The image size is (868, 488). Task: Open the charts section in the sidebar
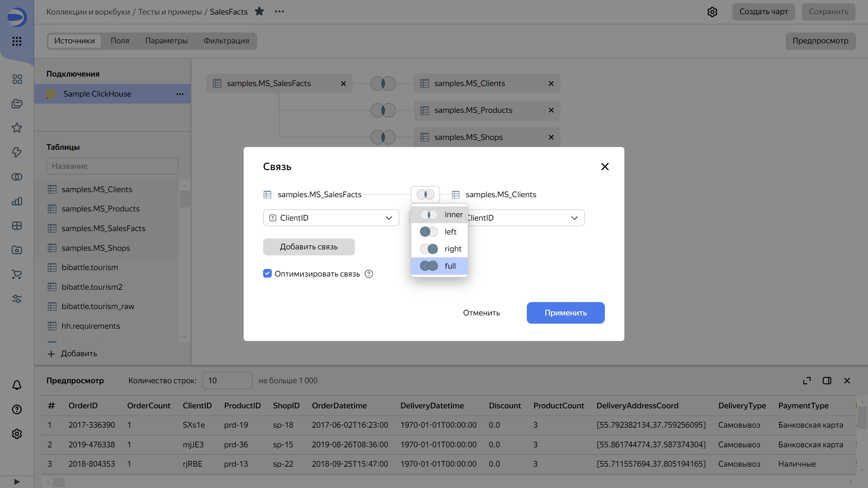[17, 201]
